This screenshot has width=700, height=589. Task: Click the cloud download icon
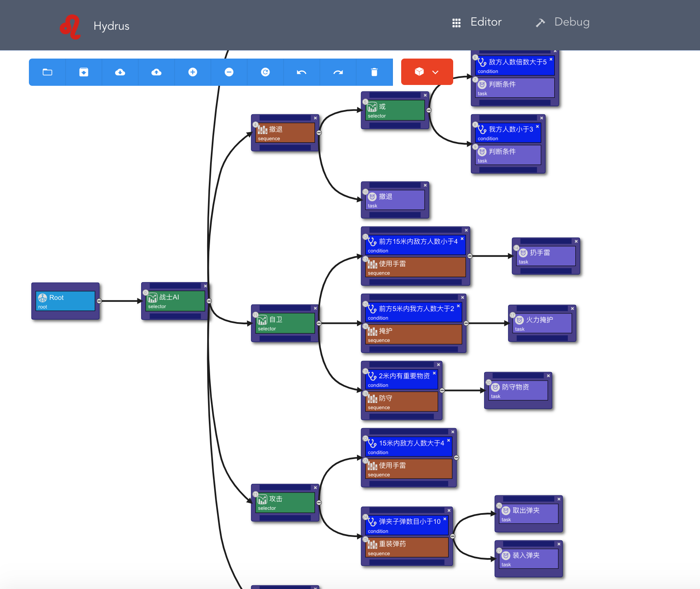(120, 72)
